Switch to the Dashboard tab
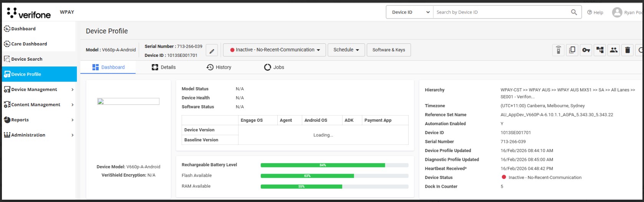 click(108, 67)
